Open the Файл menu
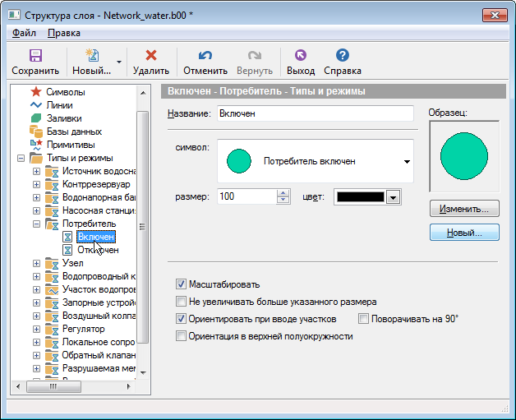 [x=24, y=33]
